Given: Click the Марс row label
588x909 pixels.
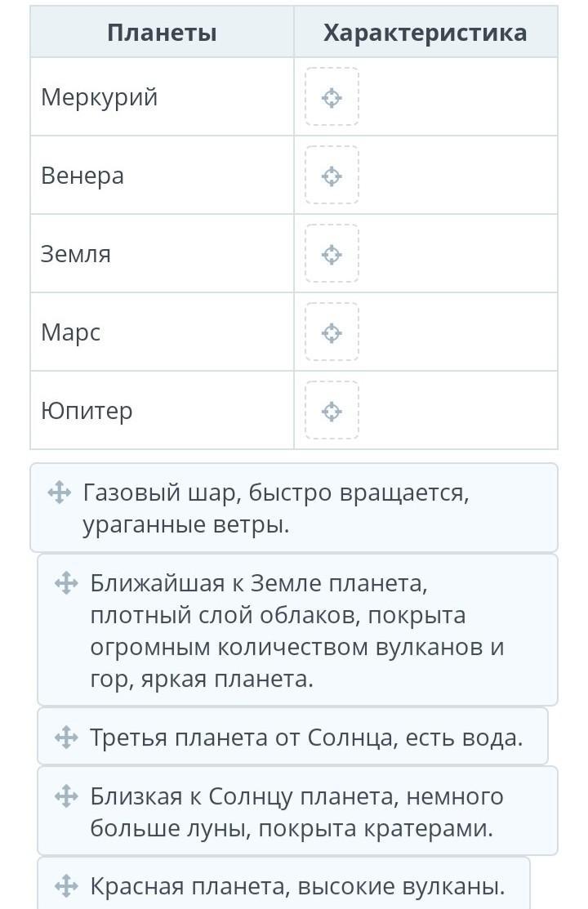Looking at the screenshot, I should coord(71,333).
